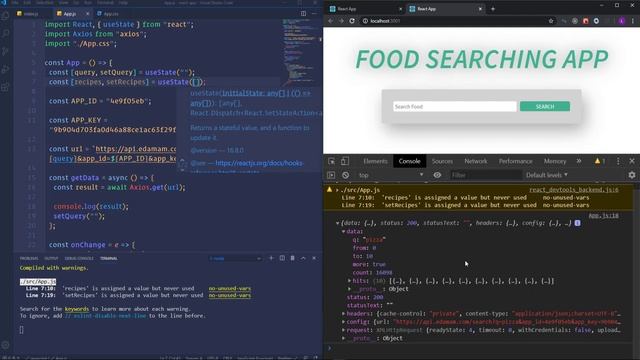The image size is (640, 360).
Task: Activate the DevTools inspect element picker
Action: coord(331,161)
